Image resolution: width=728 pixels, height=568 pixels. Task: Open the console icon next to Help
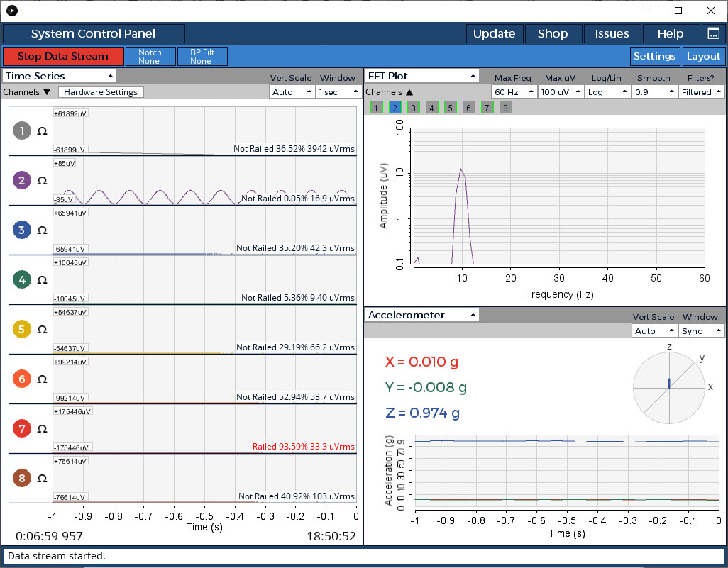tap(713, 33)
